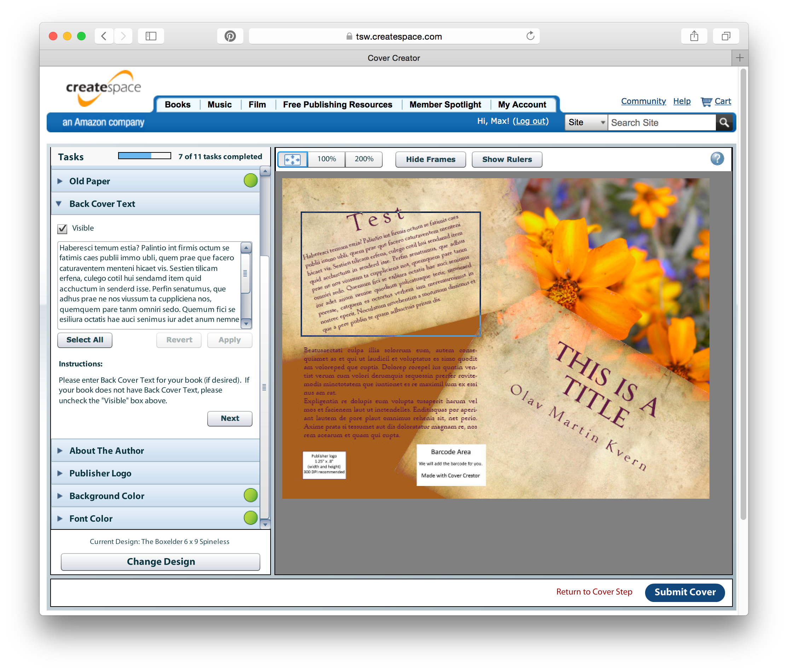Viewport: 788px width, 672px height.
Task: Click the Submit Cover button
Action: [x=685, y=592]
